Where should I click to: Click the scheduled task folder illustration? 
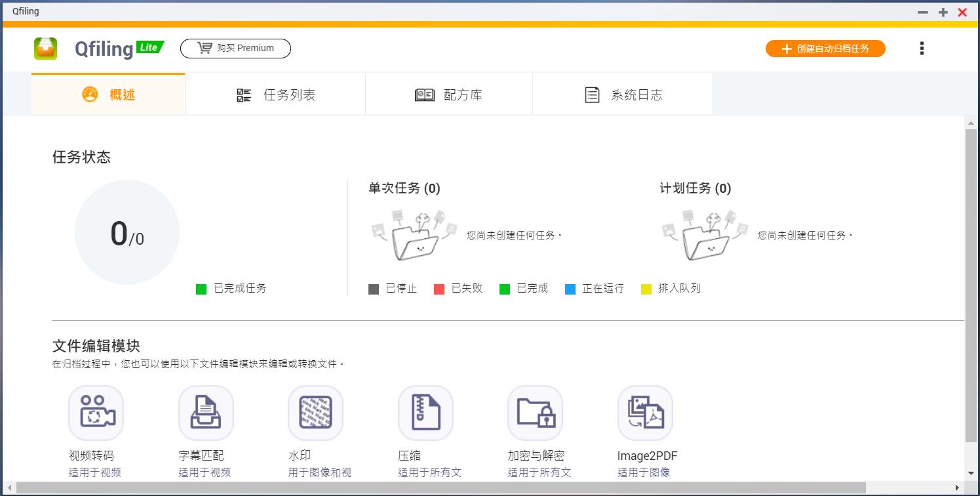(705, 234)
